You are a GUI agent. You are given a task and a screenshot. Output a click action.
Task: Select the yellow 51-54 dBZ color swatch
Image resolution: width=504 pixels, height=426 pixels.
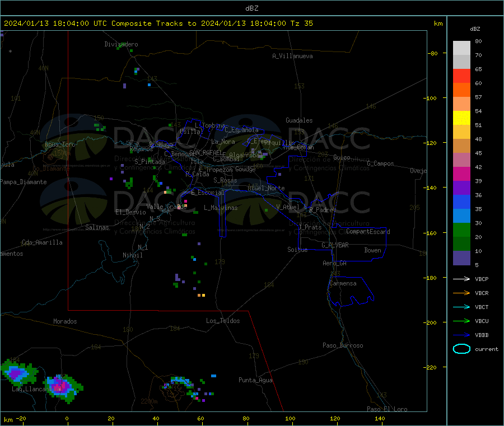coord(461,118)
